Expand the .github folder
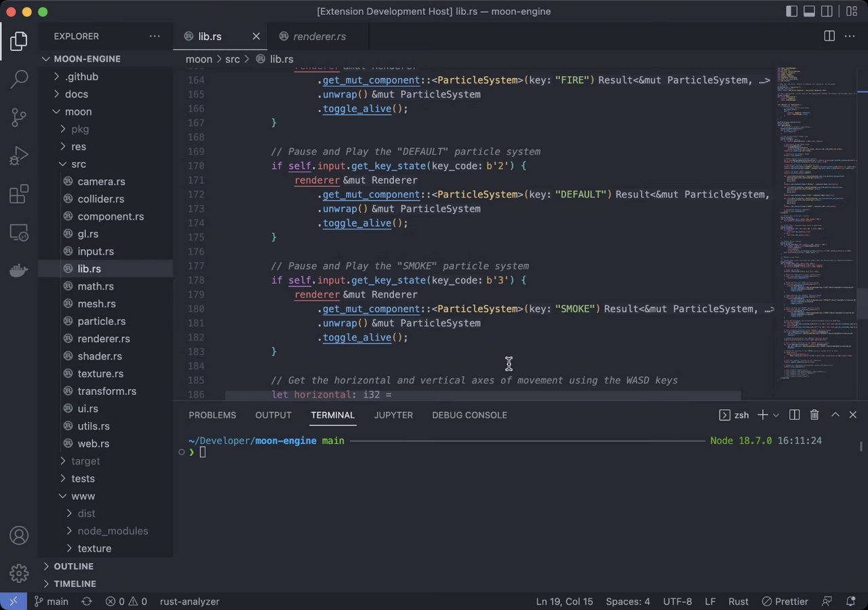Viewport: 868px width, 610px height. 106,77
